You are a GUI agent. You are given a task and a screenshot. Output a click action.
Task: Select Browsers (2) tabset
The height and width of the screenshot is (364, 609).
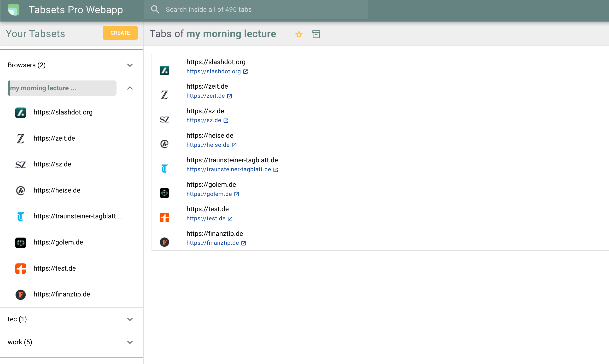click(27, 65)
